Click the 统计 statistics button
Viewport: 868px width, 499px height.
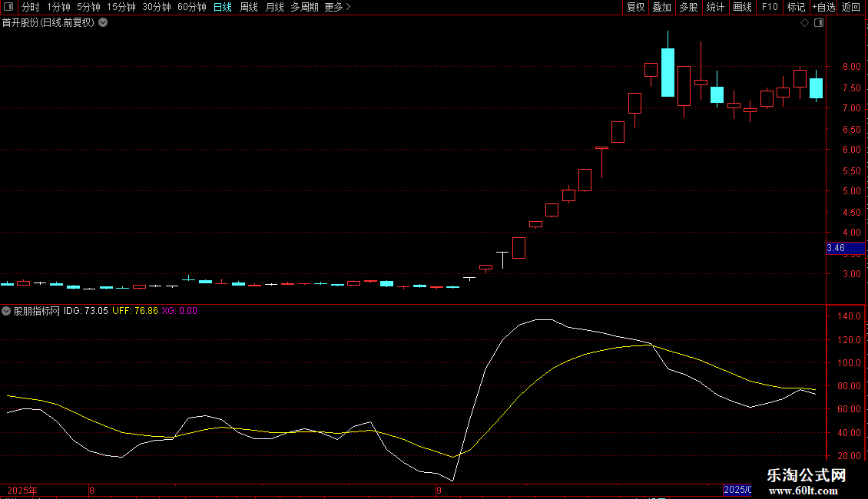(715, 7)
